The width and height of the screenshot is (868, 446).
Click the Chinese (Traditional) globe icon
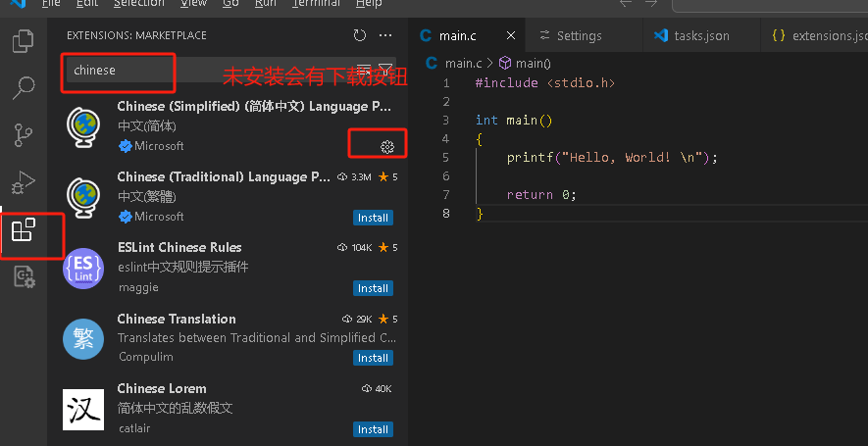[x=83, y=198]
